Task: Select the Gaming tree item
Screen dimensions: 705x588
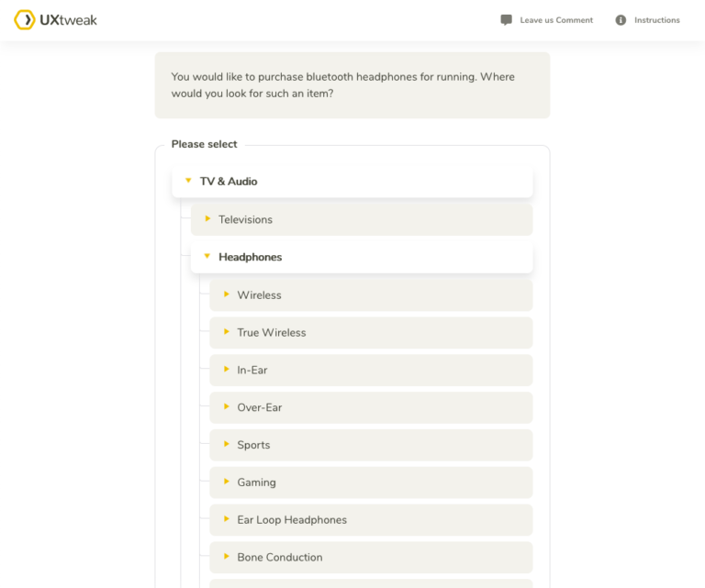Action: 370,483
